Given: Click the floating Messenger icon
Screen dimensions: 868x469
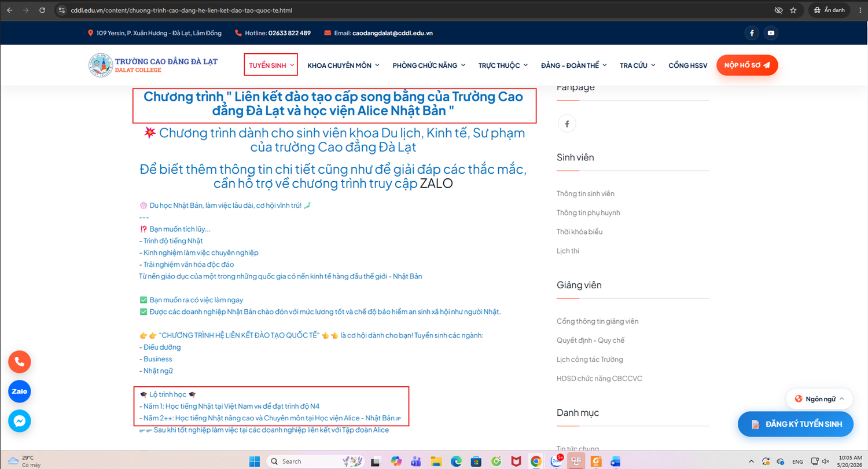Looking at the screenshot, I should [x=19, y=421].
